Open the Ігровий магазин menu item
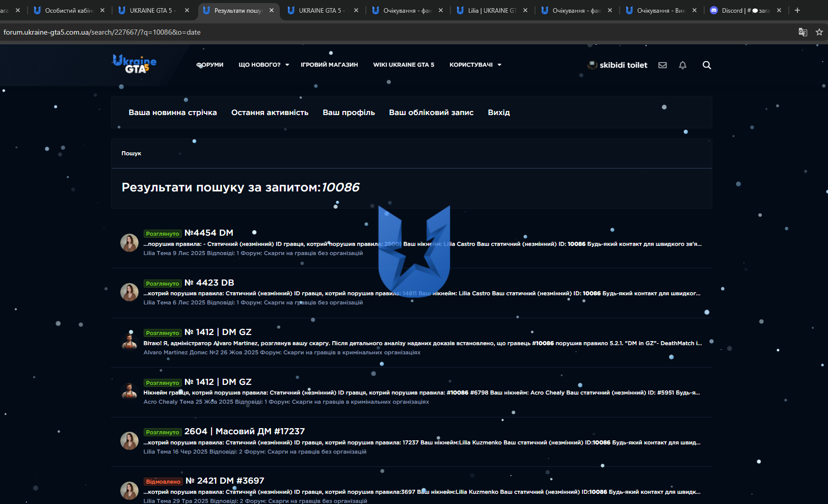The width and height of the screenshot is (828, 504). pos(329,65)
